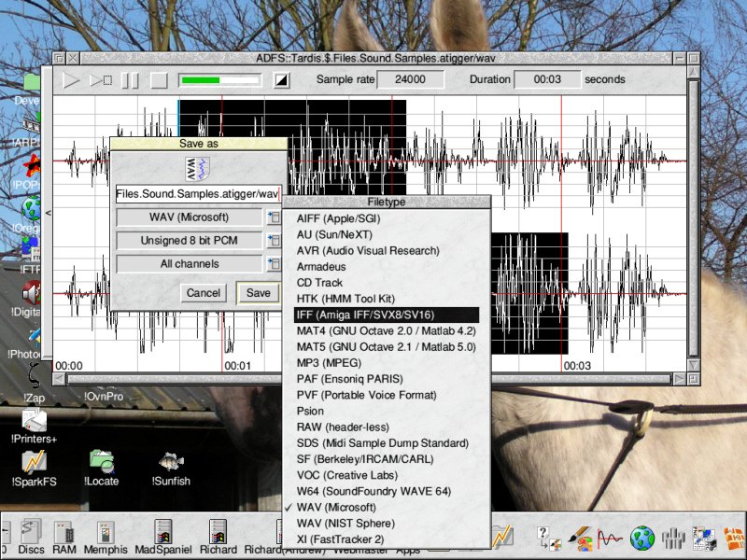Pause the sample playback

coord(130,80)
